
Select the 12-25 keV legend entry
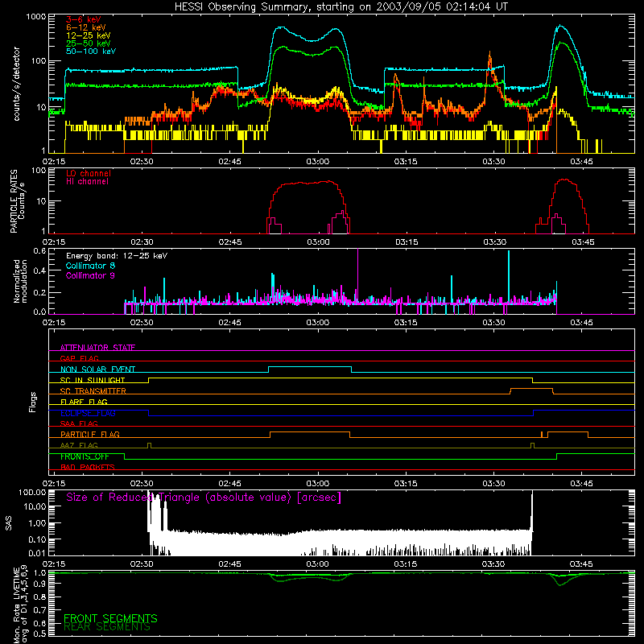point(89,35)
